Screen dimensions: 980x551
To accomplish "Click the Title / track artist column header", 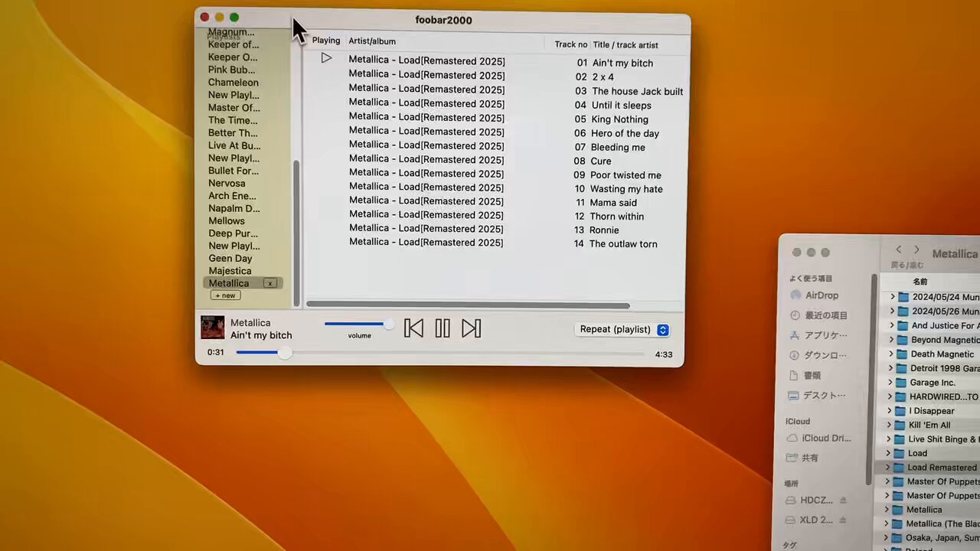I will tap(626, 45).
